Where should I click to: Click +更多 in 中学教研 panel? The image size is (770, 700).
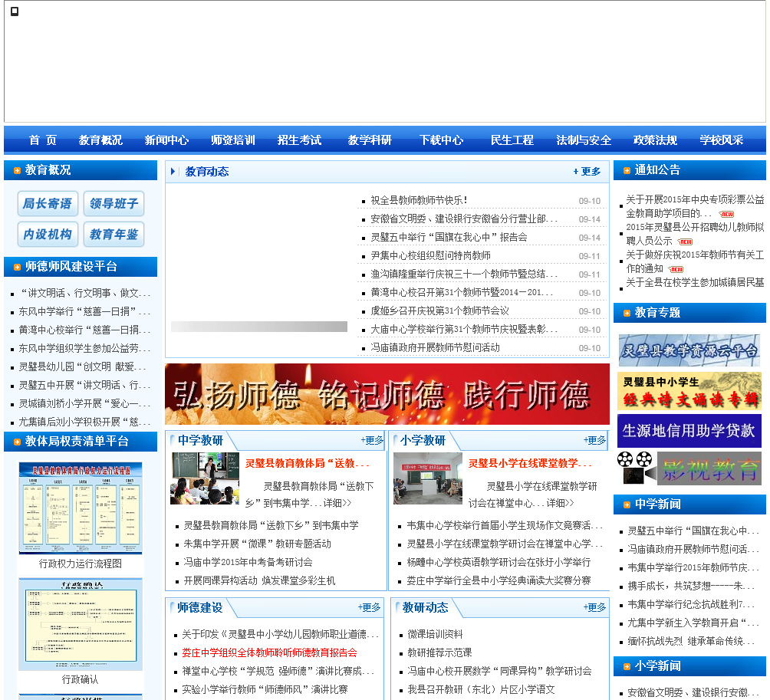click(x=372, y=440)
